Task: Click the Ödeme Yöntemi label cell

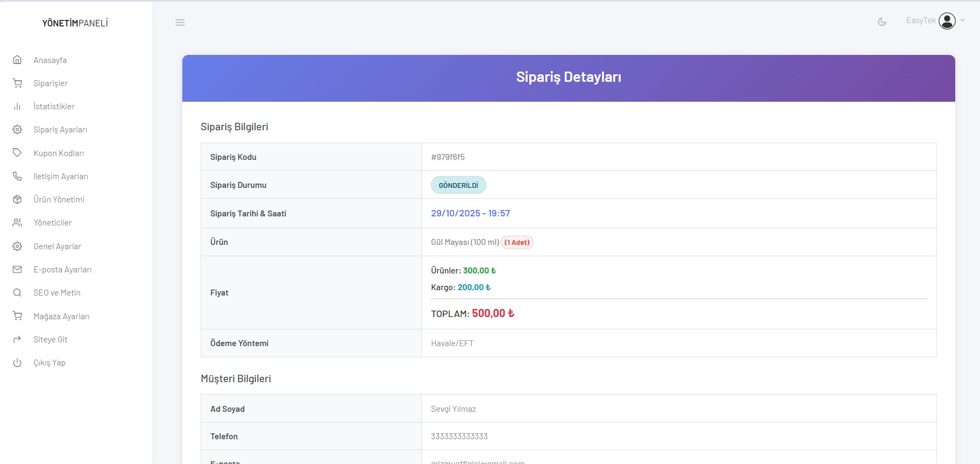Action: coord(311,343)
